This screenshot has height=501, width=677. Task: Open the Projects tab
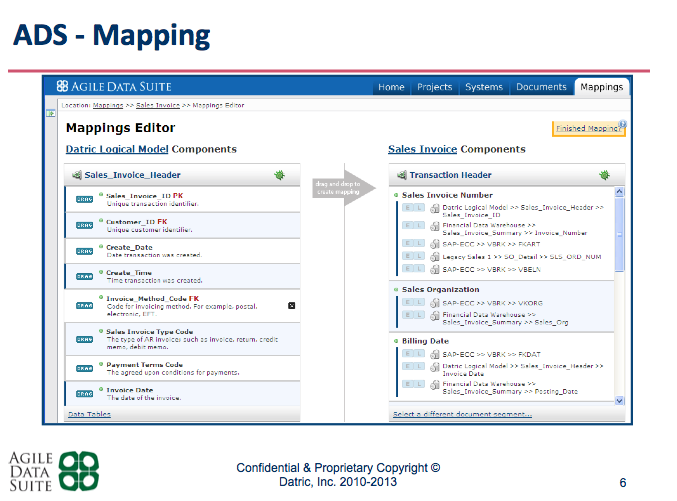click(x=434, y=87)
